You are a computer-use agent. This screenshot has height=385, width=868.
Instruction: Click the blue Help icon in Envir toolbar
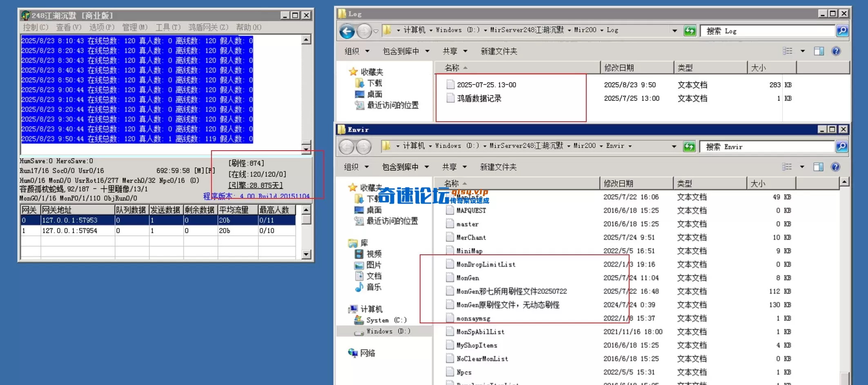[836, 167]
